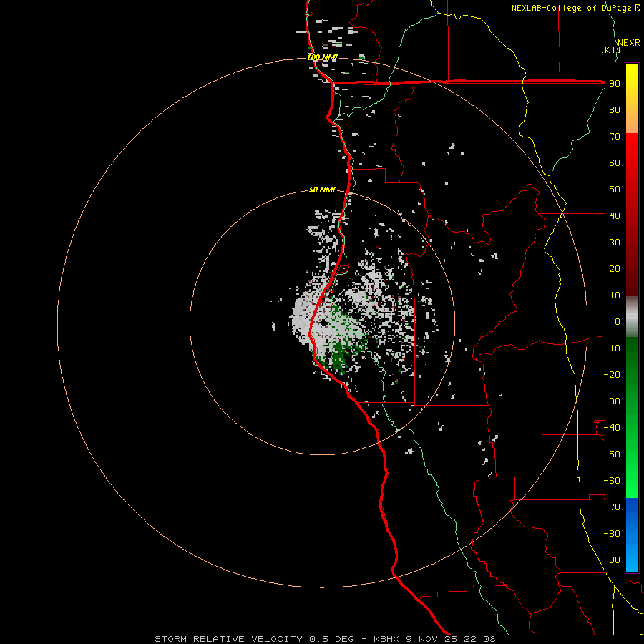Select the -80 knot scale label
Viewport: 644px width, 644px height.
tap(612, 534)
